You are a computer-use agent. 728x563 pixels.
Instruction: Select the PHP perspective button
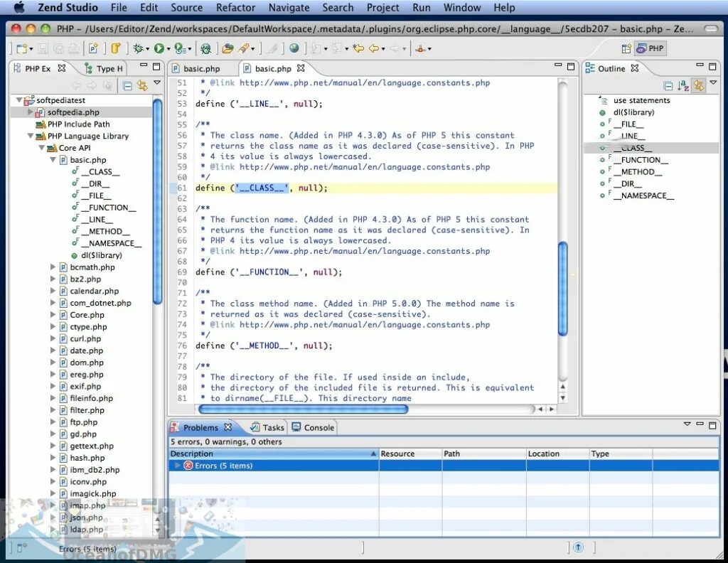coord(651,48)
